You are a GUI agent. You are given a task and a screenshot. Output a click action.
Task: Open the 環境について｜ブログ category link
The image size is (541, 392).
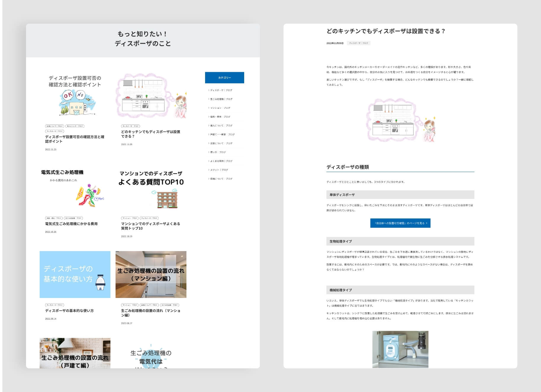coord(221,179)
